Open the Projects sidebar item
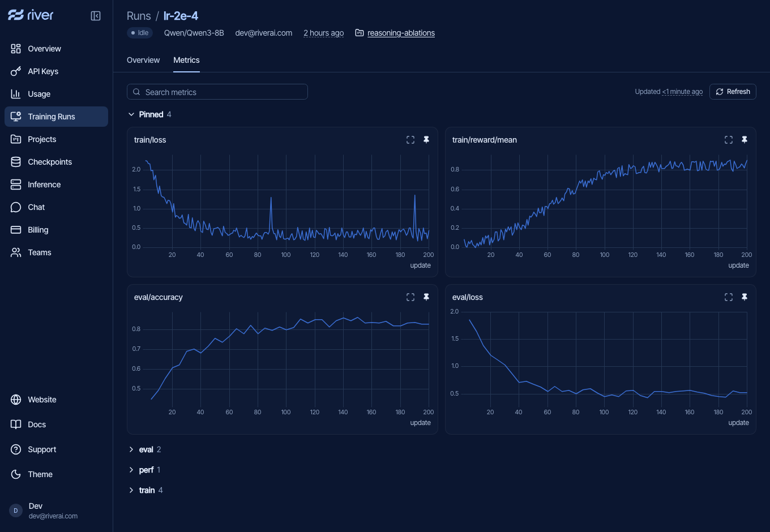This screenshot has height=532, width=770. pyautogui.click(x=56, y=139)
